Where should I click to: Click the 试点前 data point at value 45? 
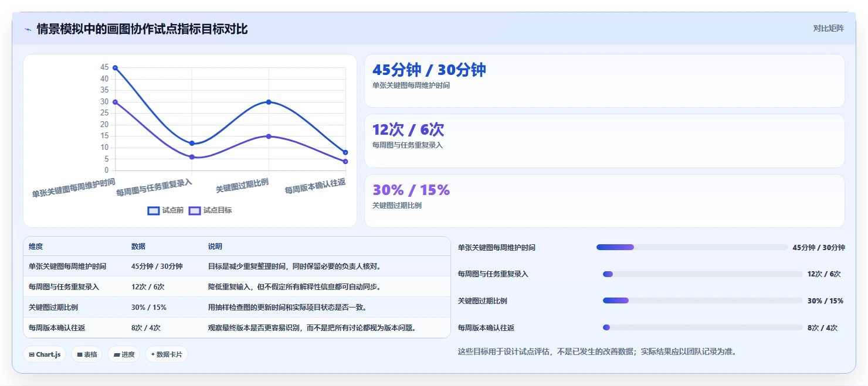click(x=115, y=67)
